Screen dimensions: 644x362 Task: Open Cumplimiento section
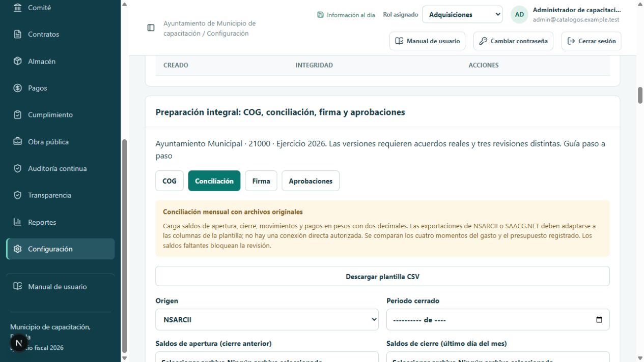(60, 115)
